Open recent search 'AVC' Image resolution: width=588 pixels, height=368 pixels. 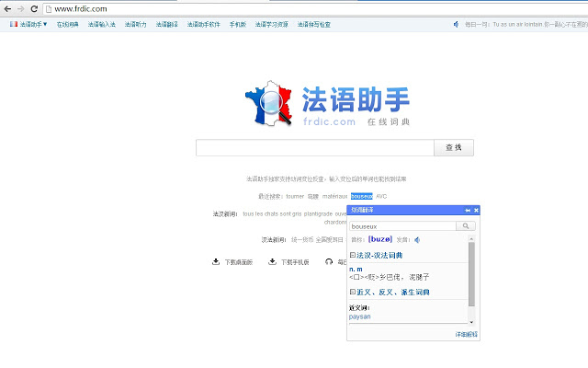381,196
